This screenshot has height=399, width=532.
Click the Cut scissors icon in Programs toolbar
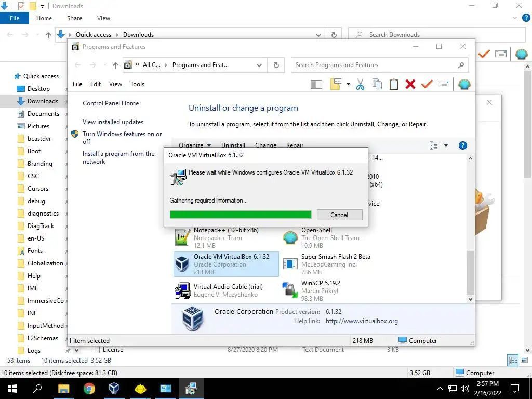tap(360, 84)
